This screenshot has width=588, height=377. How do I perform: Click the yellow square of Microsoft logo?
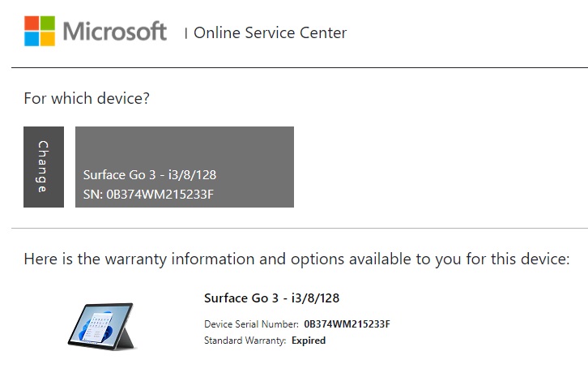pyautogui.click(x=48, y=39)
